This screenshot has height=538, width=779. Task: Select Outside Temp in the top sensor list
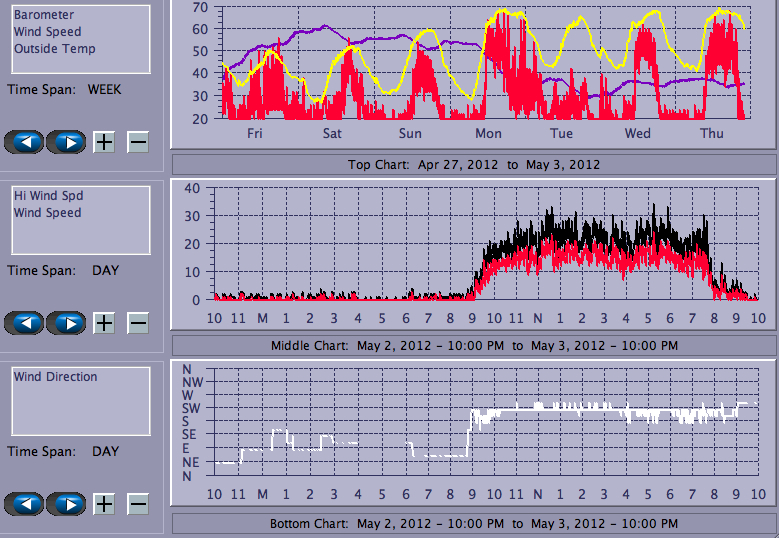55,48
